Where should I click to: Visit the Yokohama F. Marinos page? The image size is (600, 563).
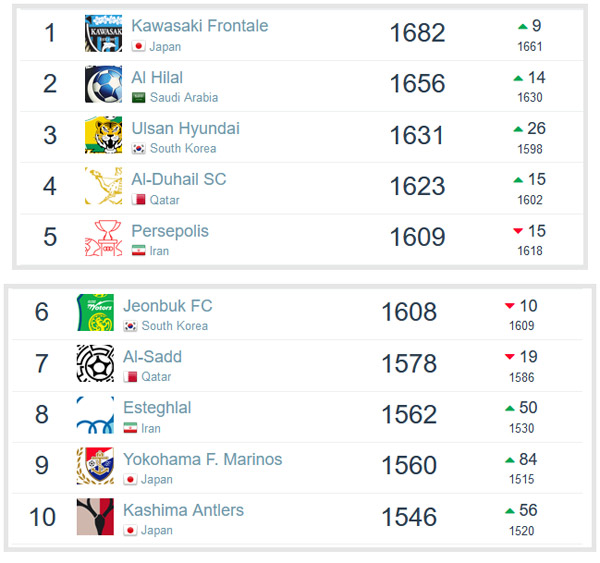[202, 459]
